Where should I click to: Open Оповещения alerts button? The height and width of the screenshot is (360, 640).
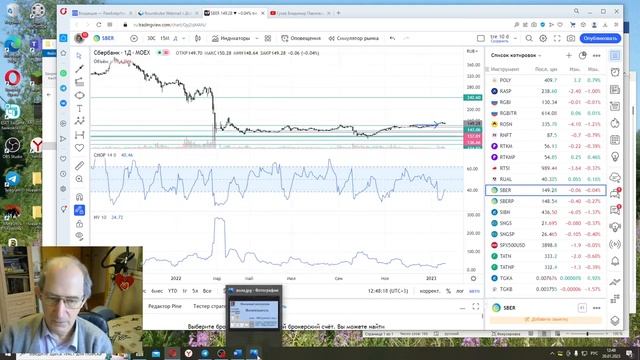(x=301, y=38)
